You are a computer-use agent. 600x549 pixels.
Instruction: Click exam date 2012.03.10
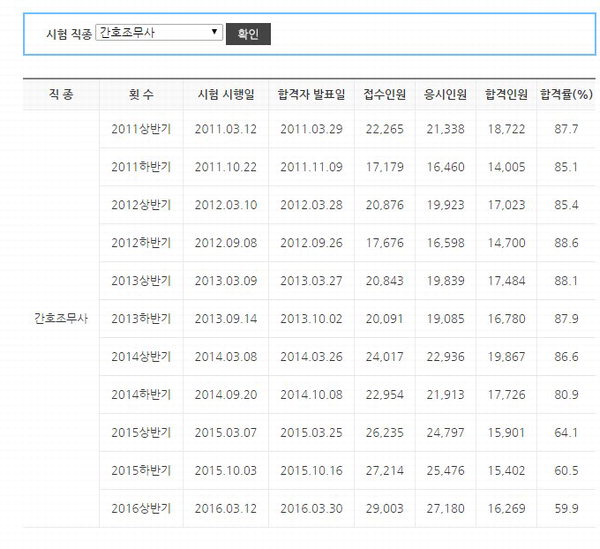(x=226, y=205)
